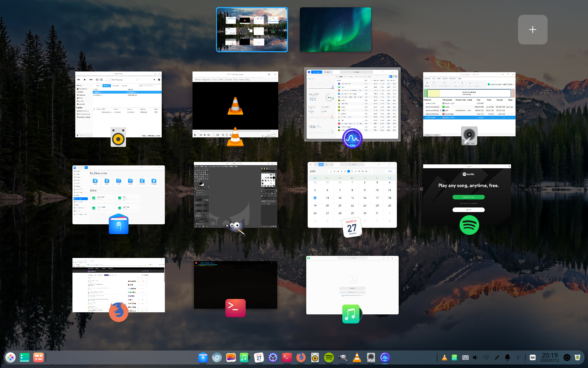
Task: Select the Calendar window preview
Action: click(x=352, y=195)
